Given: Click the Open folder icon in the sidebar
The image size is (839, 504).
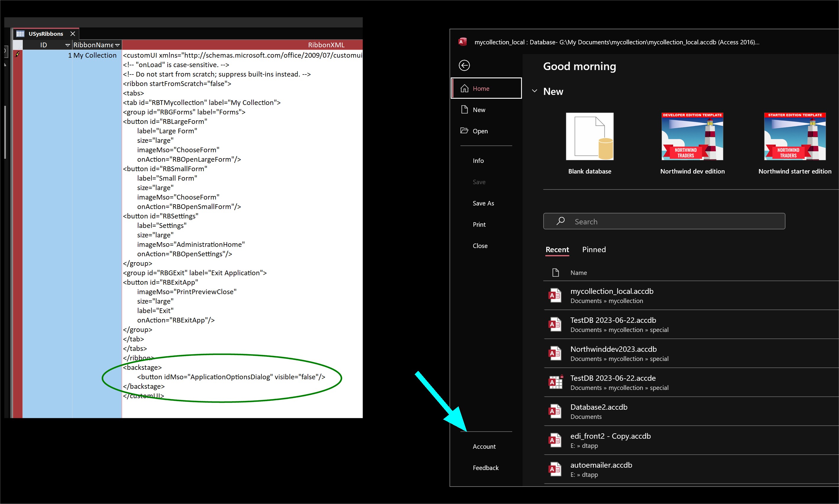Looking at the screenshot, I should (465, 131).
